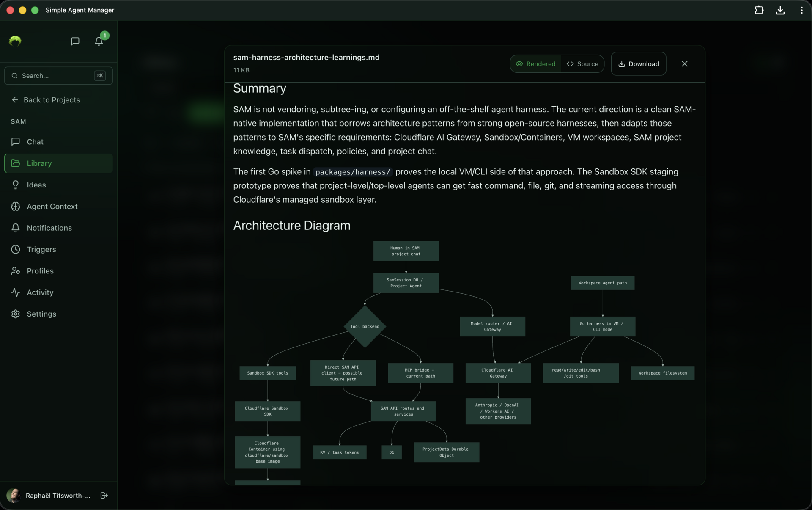
Task: Focus the Search input field
Action: pos(58,76)
